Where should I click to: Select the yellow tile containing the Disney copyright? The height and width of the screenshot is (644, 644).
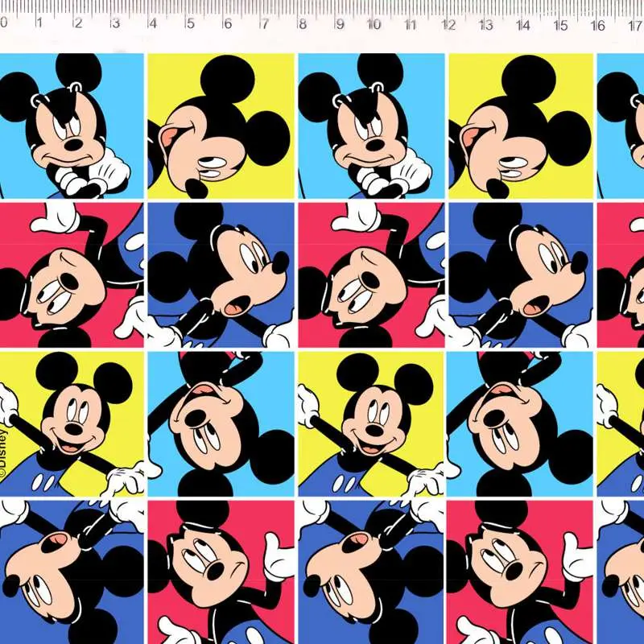click(x=71, y=423)
